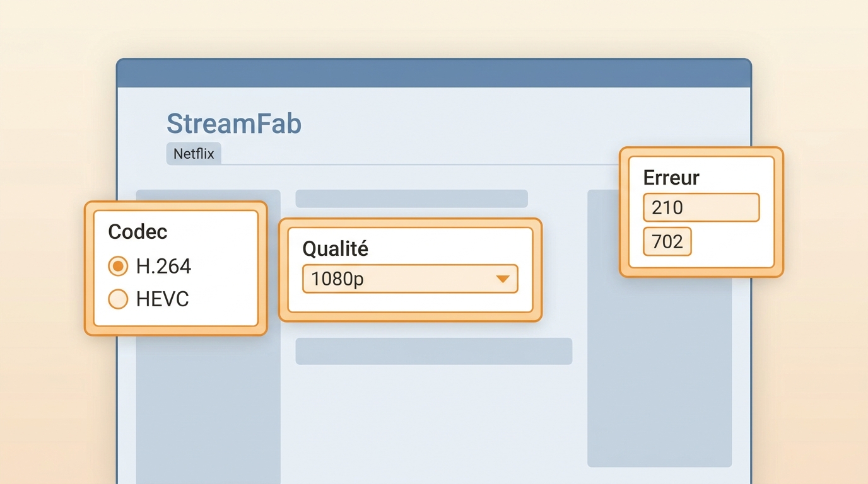Open the Qualité dropdown showing 1080p
This screenshot has width=868, height=484.
click(410, 279)
